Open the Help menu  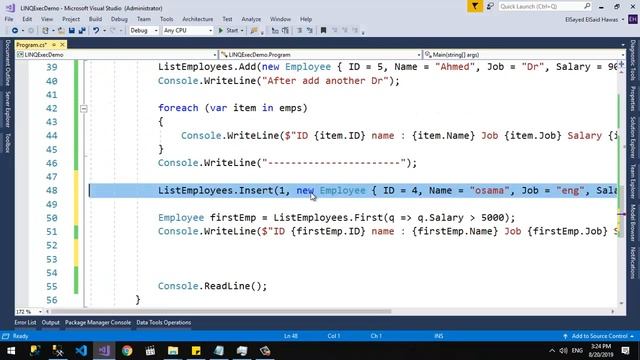[306, 19]
